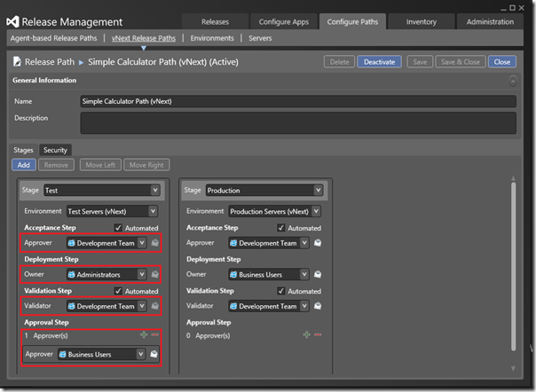Screen dimensions: 536x392
Task: Add a new stage
Action: tap(24, 165)
